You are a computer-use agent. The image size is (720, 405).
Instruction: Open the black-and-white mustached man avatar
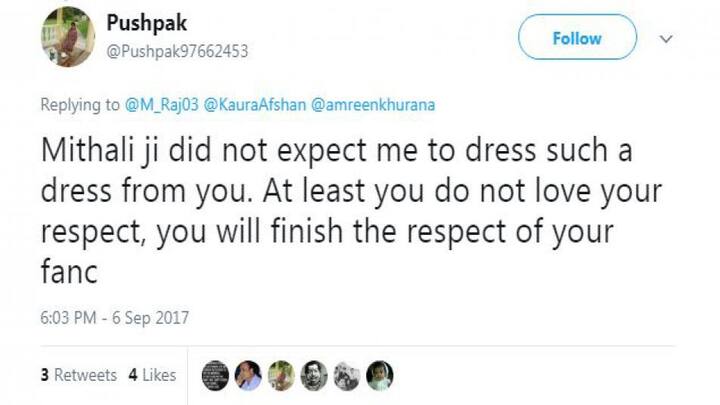click(314, 375)
